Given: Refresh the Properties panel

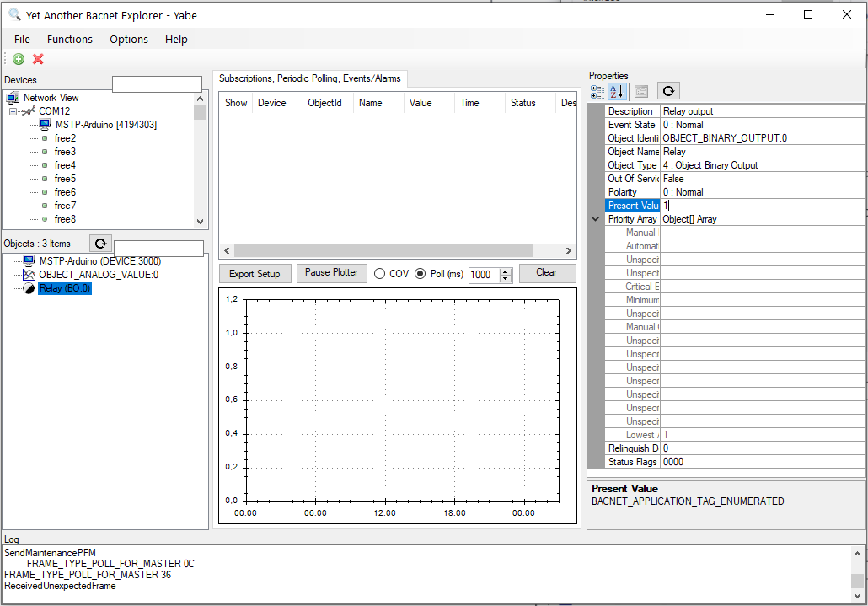Looking at the screenshot, I should 669,91.
